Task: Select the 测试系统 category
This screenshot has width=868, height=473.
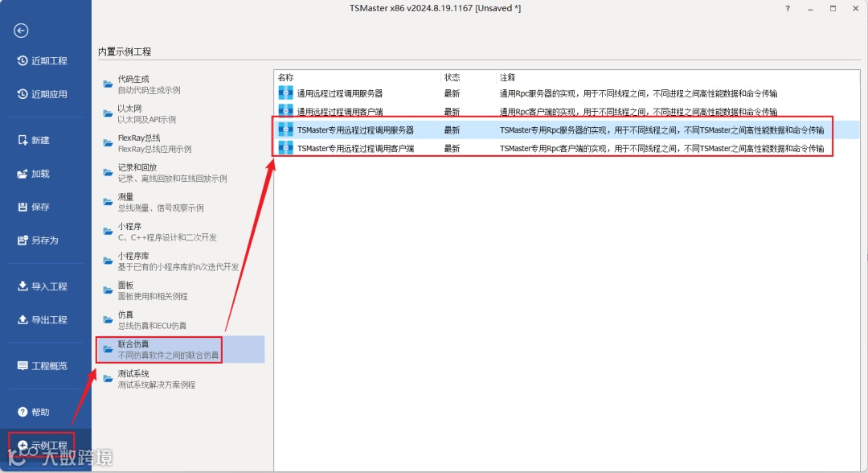Action: tap(181, 379)
